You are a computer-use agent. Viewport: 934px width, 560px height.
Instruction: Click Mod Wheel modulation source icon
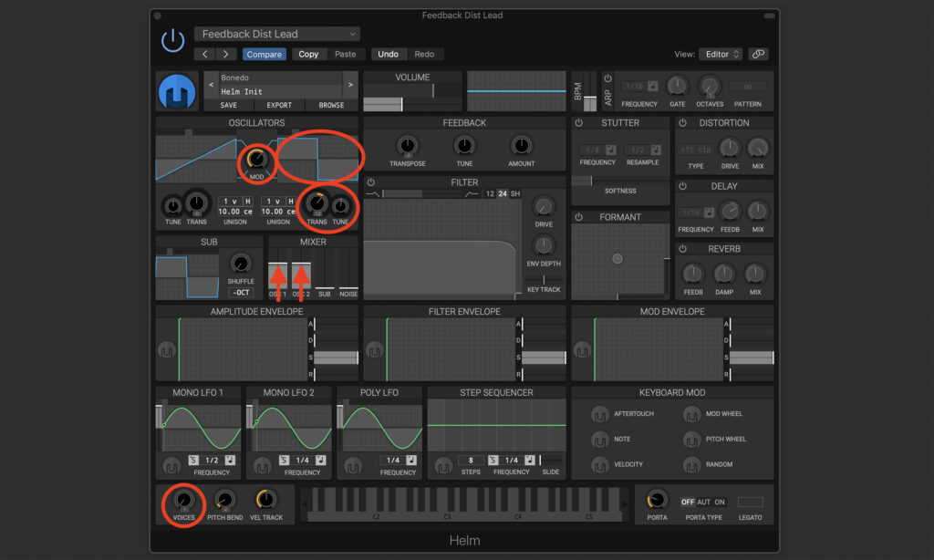coord(691,414)
